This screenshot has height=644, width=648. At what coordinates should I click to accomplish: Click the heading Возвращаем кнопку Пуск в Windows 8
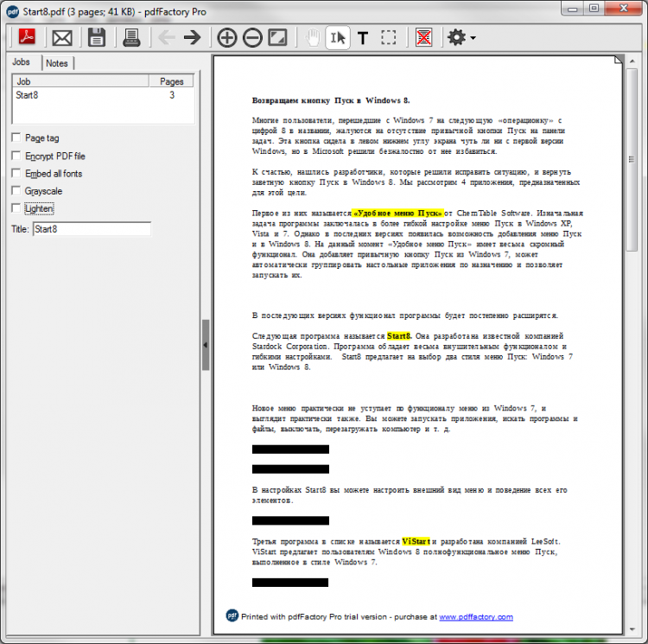(331, 100)
